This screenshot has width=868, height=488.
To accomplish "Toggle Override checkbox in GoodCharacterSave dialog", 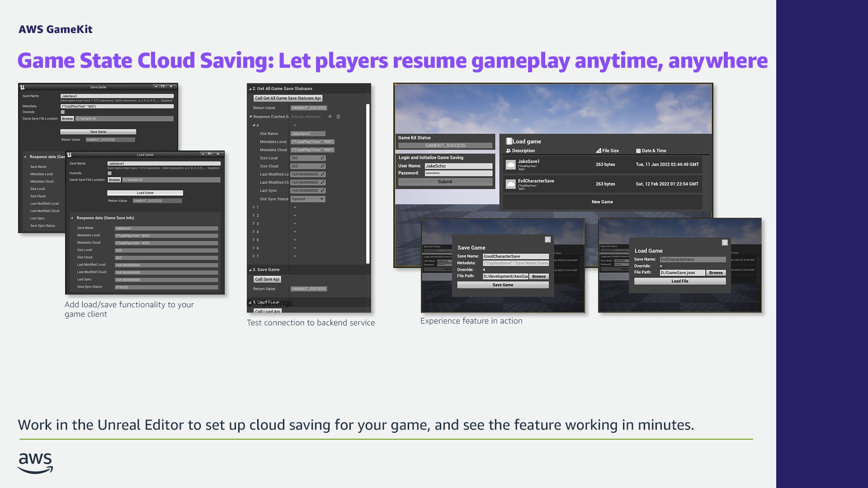I will pos(484,270).
